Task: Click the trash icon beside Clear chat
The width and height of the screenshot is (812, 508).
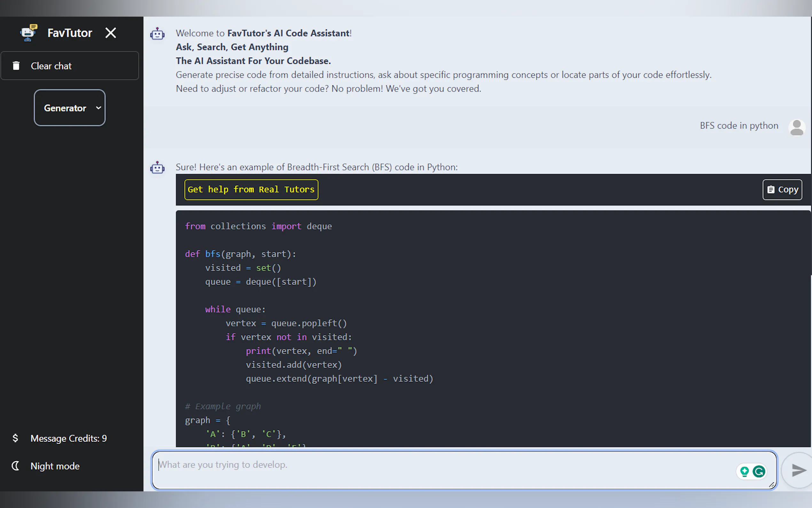Action: tap(16, 66)
